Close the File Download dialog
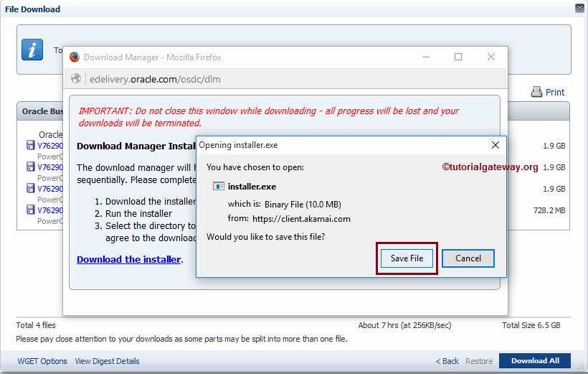This screenshot has height=374, width=588. [579, 9]
